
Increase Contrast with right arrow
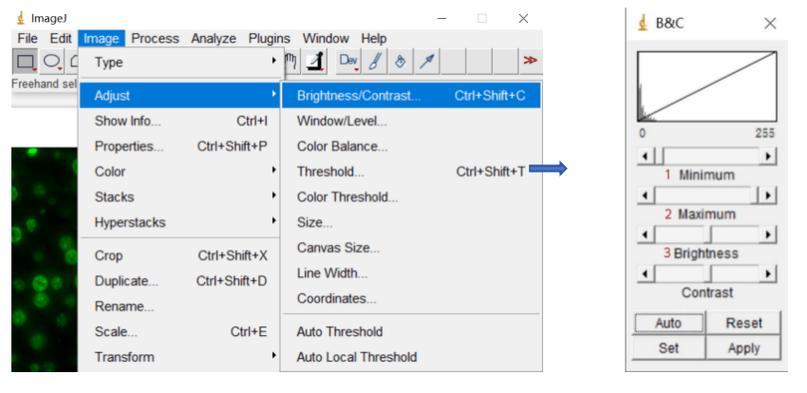coord(768,274)
